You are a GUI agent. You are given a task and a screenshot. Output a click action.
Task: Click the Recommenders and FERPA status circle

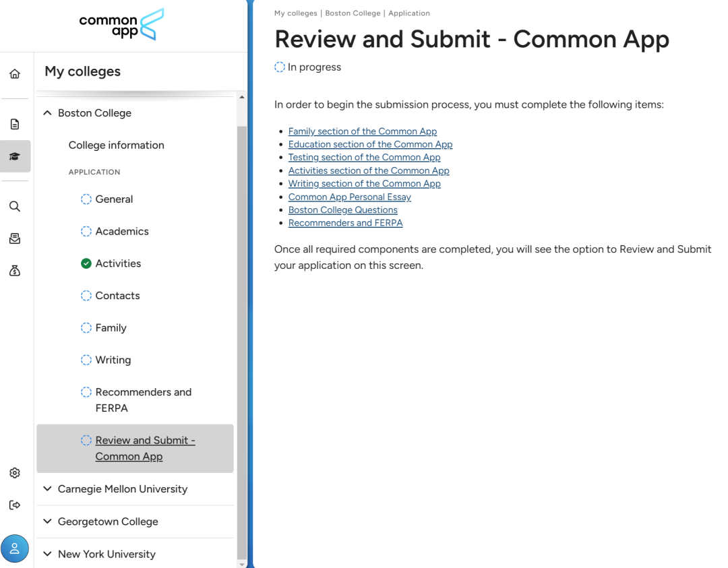pyautogui.click(x=86, y=392)
